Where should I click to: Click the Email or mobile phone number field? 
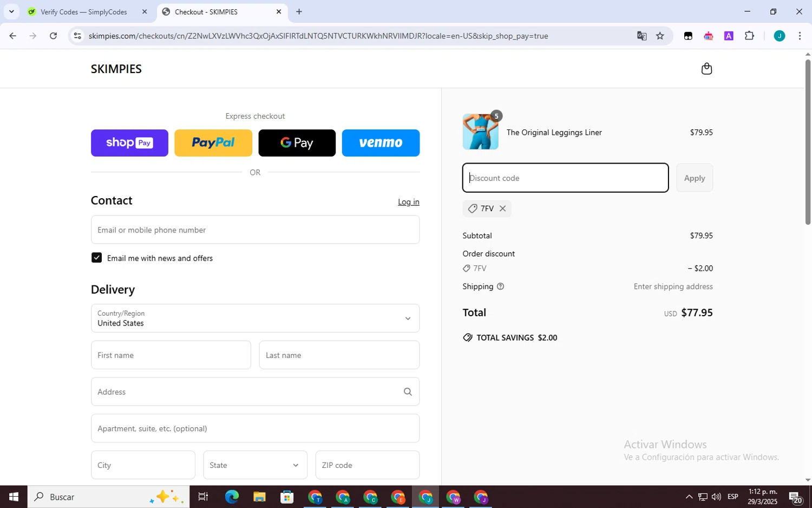pyautogui.click(x=255, y=230)
